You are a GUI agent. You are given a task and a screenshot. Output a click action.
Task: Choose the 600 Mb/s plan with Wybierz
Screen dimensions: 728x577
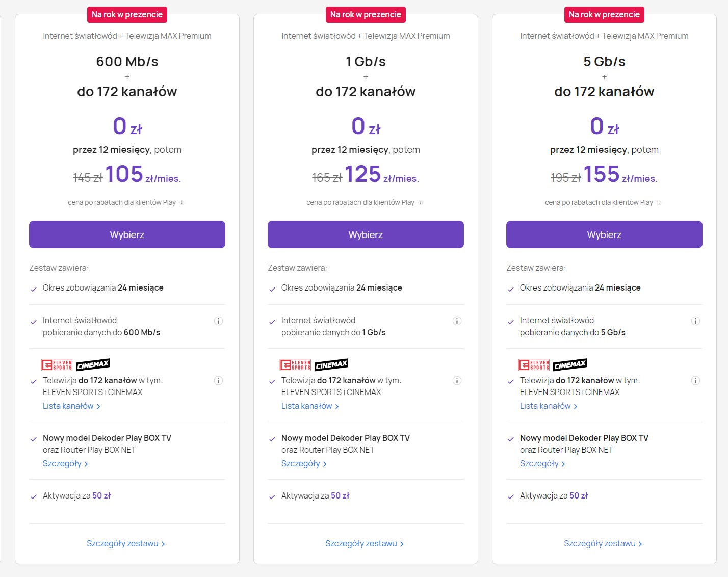click(x=127, y=234)
